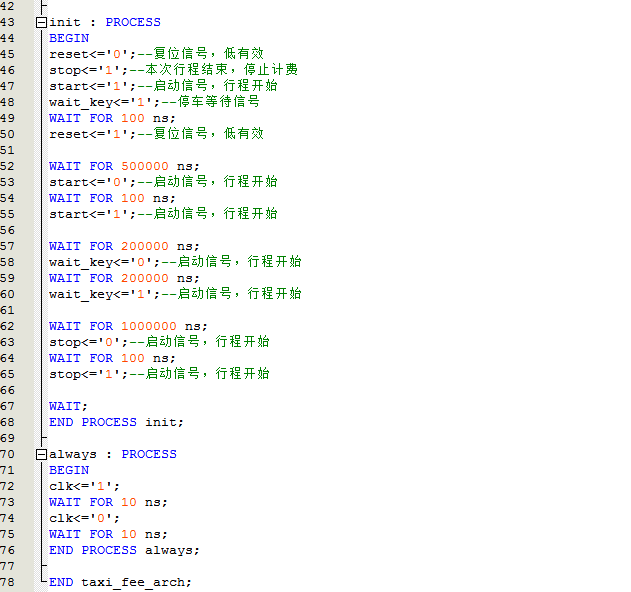Click line number 70 in the margin
631x592 pixels.
7,455
